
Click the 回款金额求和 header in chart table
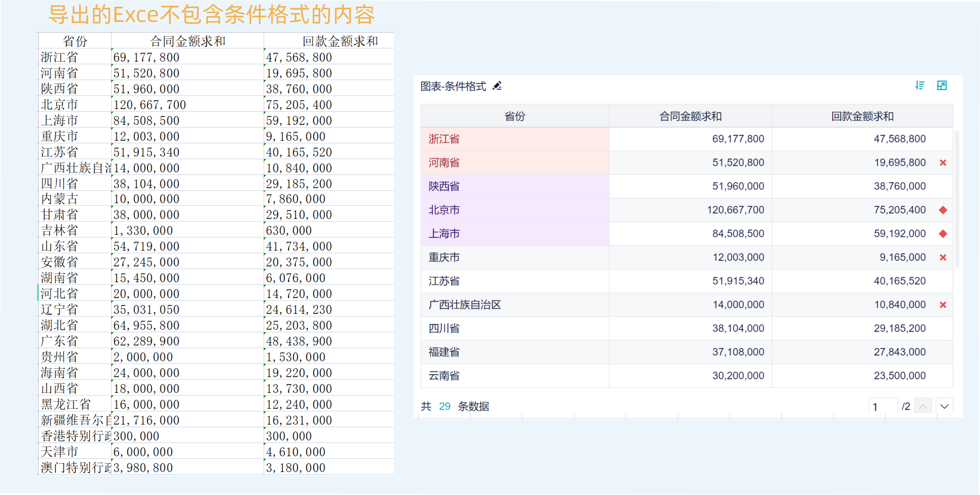862,116
